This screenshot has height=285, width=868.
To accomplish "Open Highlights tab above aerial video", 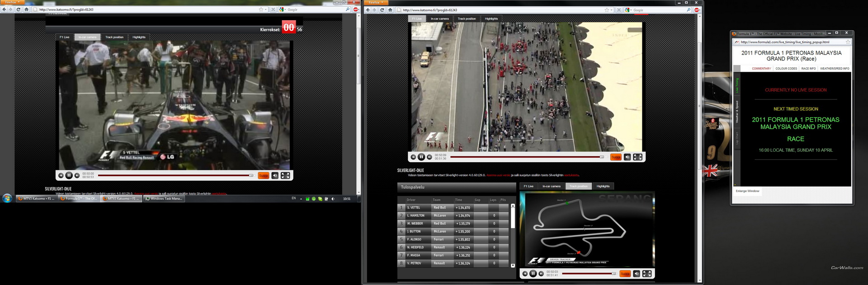I will point(491,19).
